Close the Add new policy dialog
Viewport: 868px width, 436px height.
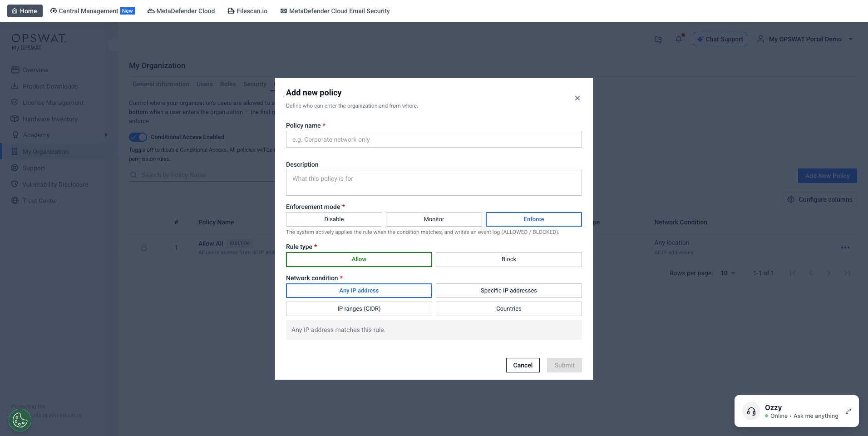point(577,98)
